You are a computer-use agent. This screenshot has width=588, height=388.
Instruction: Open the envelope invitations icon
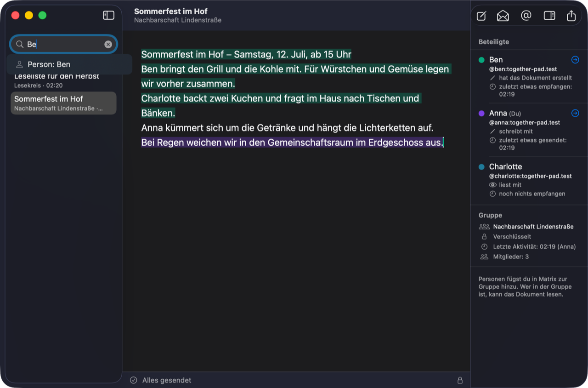[503, 16]
